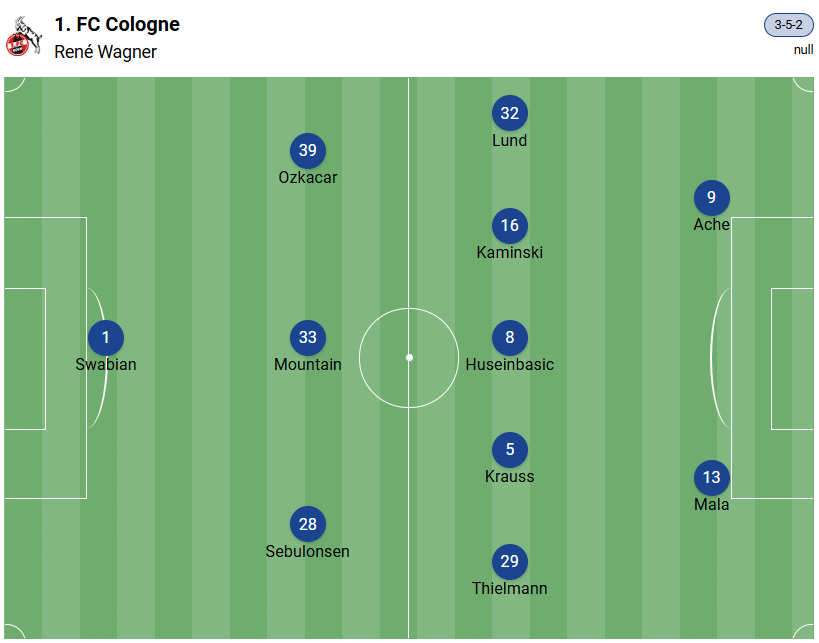Click the centre spot of the pitch
819x643 pixels.
409,357
